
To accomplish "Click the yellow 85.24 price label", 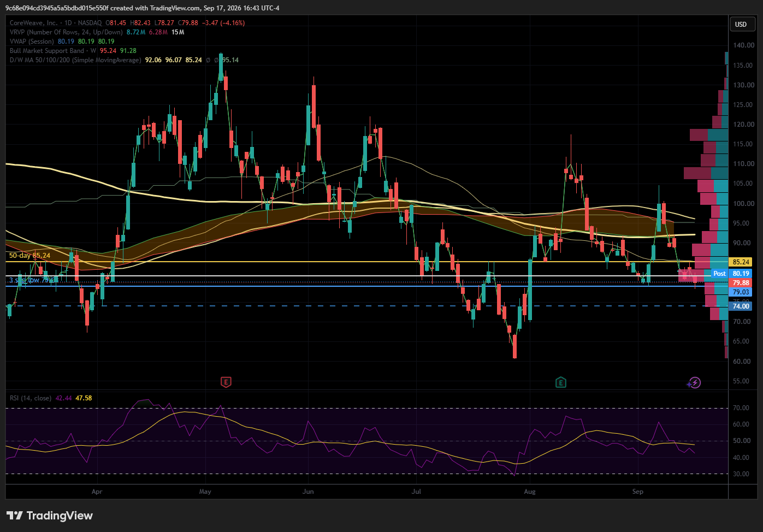I will [741, 262].
